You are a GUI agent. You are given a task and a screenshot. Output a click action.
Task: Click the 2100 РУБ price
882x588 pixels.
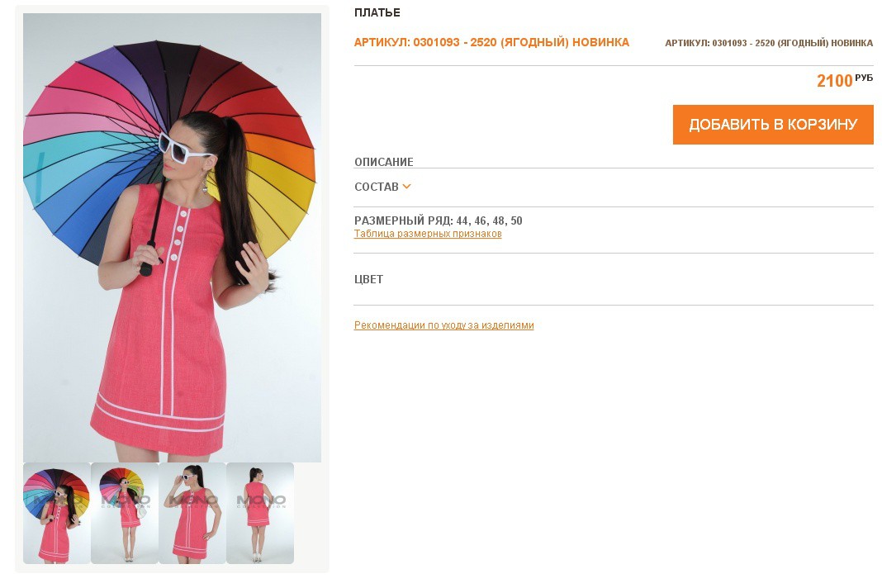point(845,80)
